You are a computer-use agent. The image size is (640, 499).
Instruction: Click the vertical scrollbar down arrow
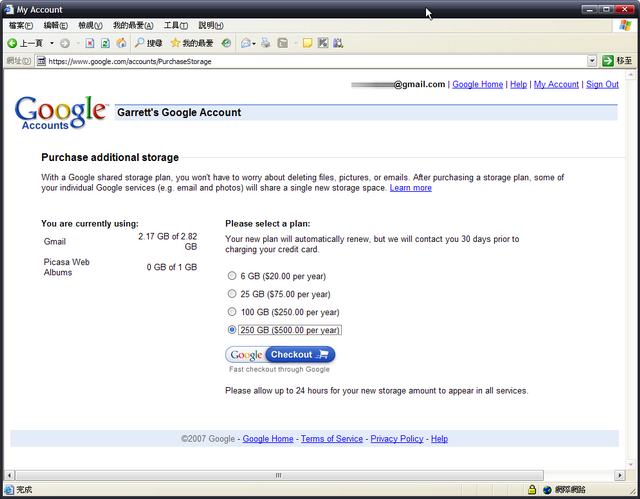coord(631,464)
